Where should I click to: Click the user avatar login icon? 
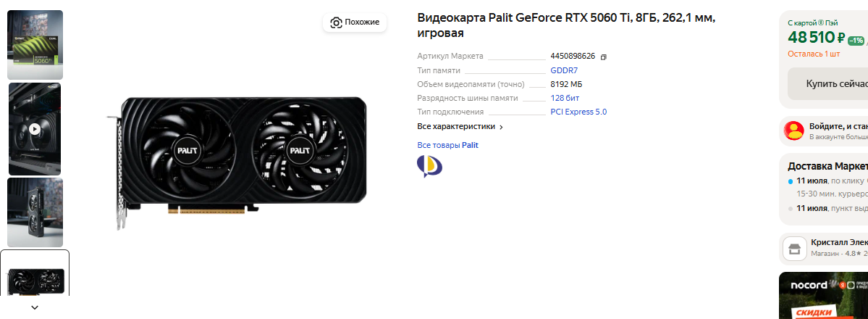794,131
